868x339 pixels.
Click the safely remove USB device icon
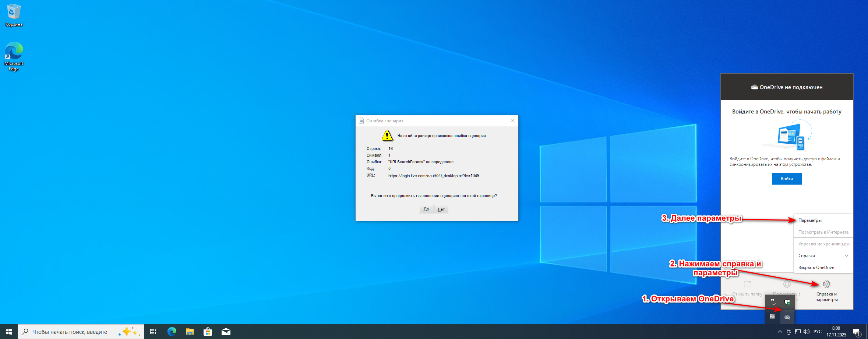point(772,302)
